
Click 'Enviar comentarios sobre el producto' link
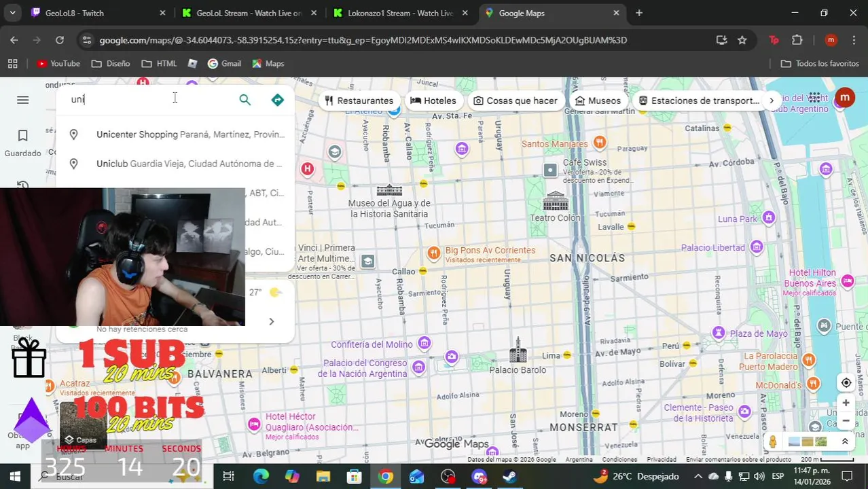click(738, 460)
